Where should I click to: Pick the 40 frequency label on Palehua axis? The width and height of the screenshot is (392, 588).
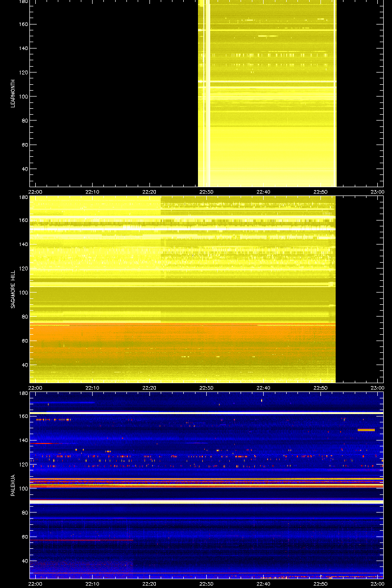click(x=24, y=561)
